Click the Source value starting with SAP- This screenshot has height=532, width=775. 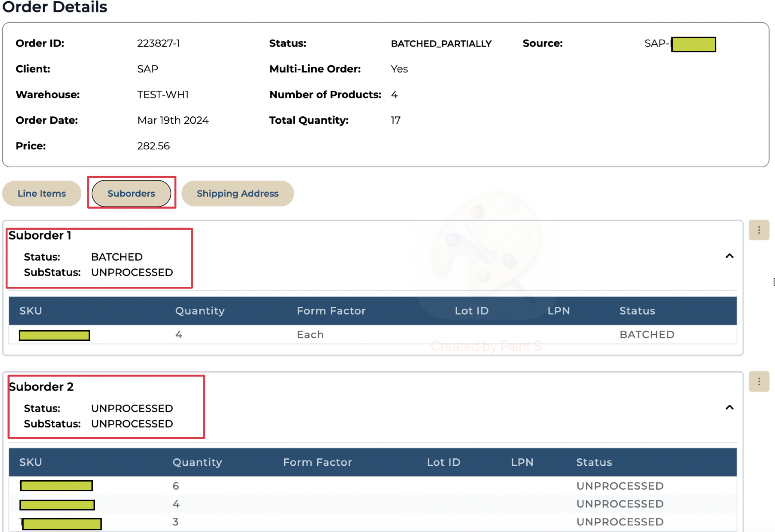click(679, 44)
